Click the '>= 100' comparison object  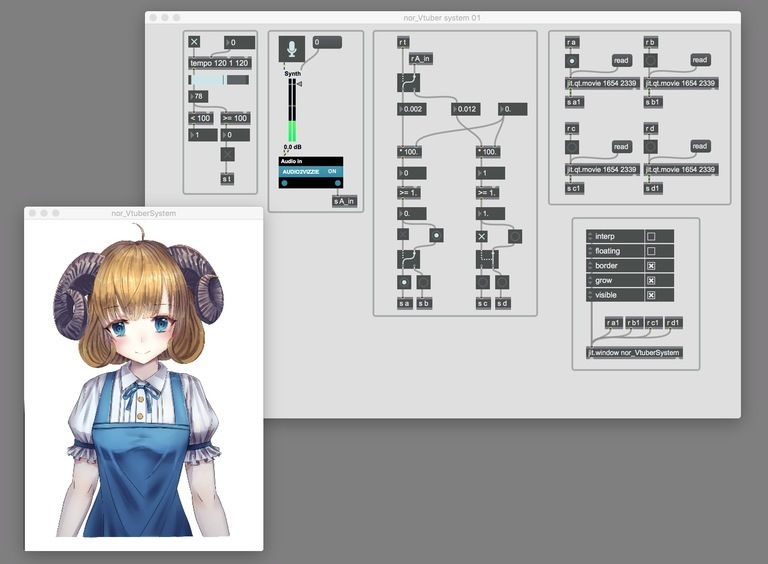pyautogui.click(x=235, y=118)
